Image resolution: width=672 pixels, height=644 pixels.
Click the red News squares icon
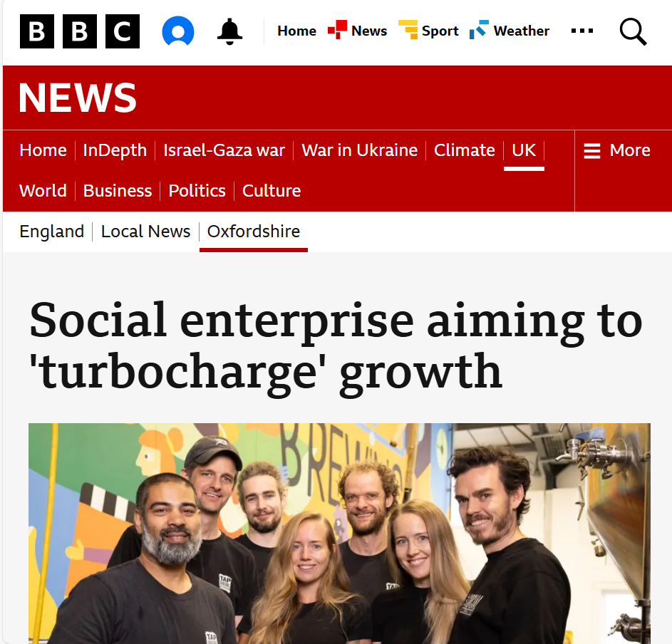337,30
